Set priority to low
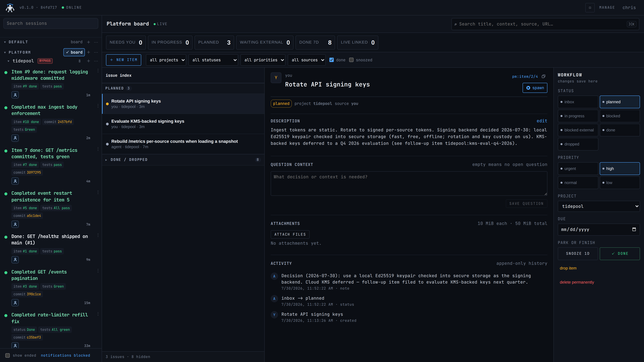This screenshot has height=362, width=644. click(620, 183)
